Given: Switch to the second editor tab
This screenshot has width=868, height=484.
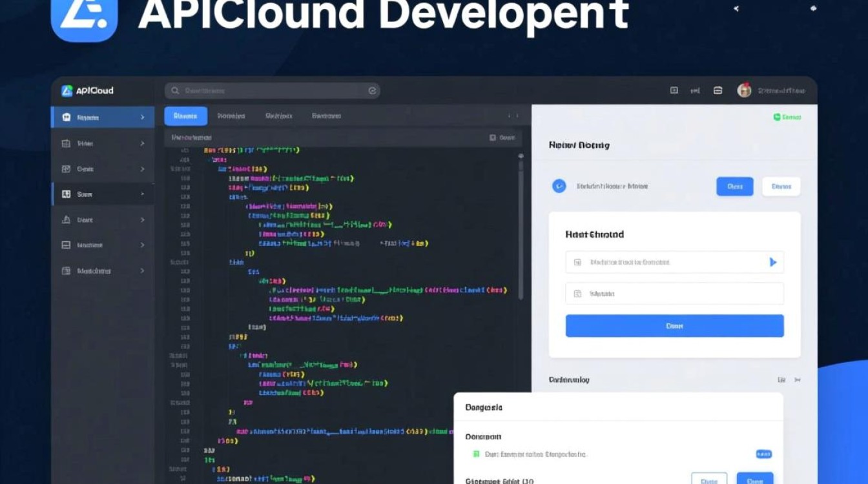Looking at the screenshot, I should [231, 116].
